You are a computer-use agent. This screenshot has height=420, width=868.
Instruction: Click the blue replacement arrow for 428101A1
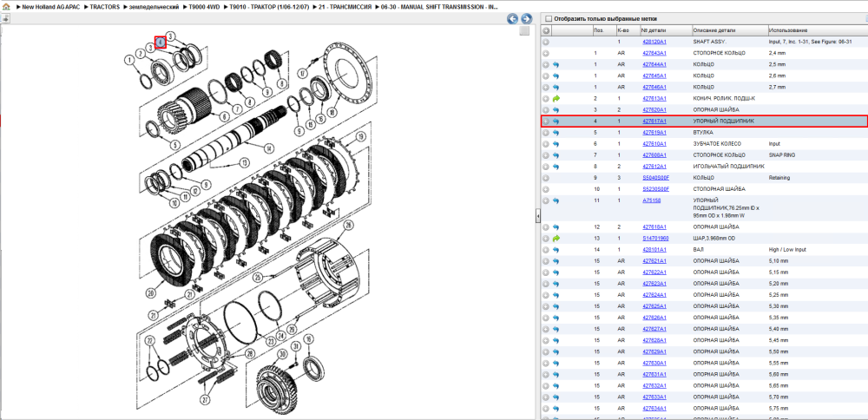tap(556, 250)
